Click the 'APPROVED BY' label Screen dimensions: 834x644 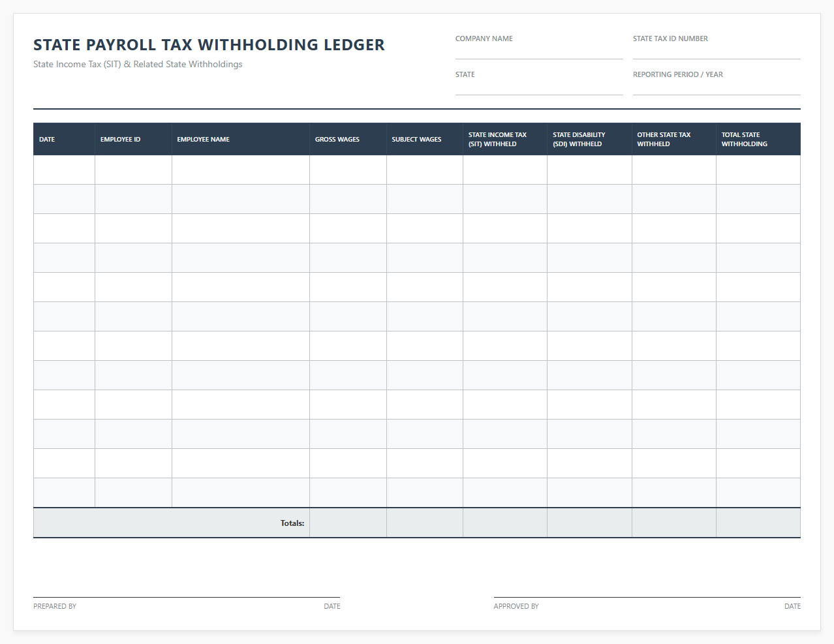point(516,606)
